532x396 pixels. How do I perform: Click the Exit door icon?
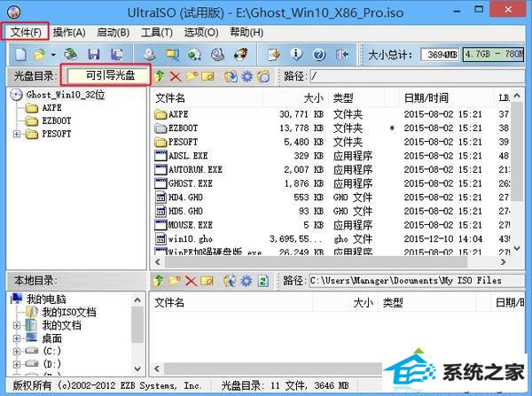coord(342,54)
